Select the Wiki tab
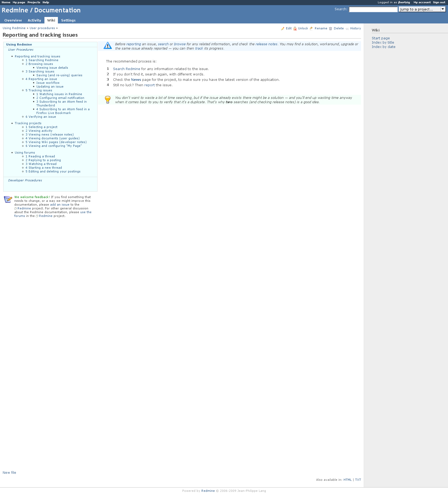Image resolution: width=448 pixels, height=494 pixels. tap(51, 20)
